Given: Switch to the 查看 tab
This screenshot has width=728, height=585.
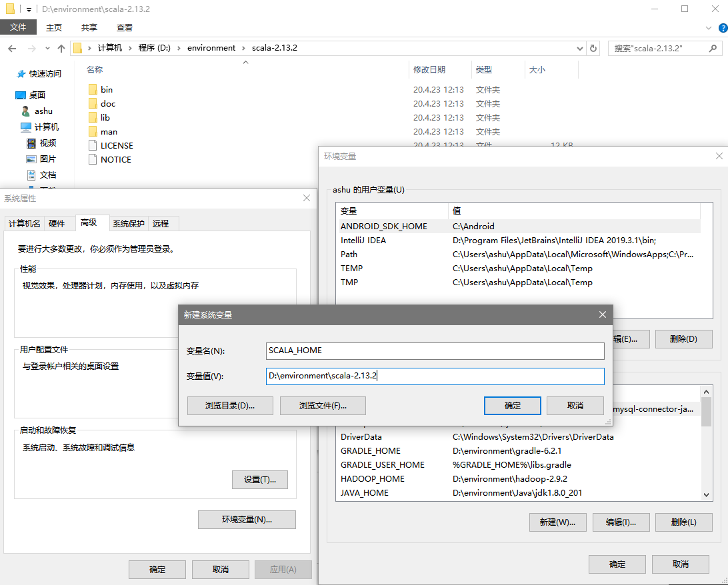Looking at the screenshot, I should 124,27.
